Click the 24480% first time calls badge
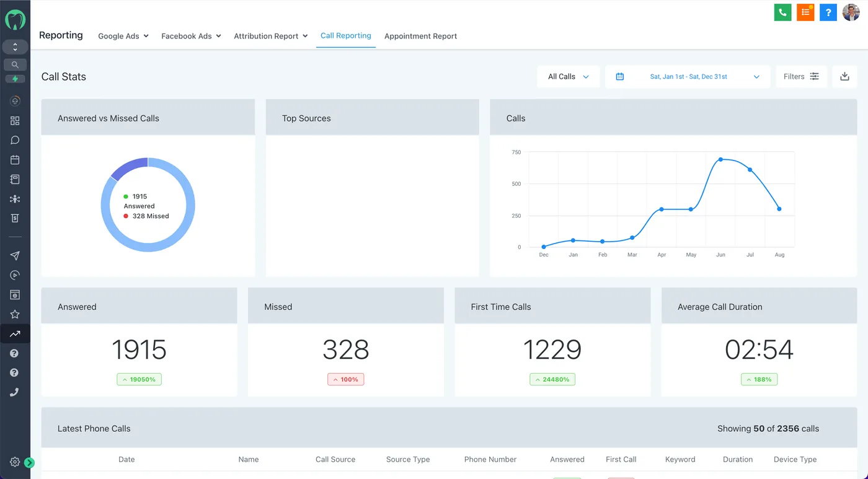This screenshot has height=479, width=868. [552, 379]
